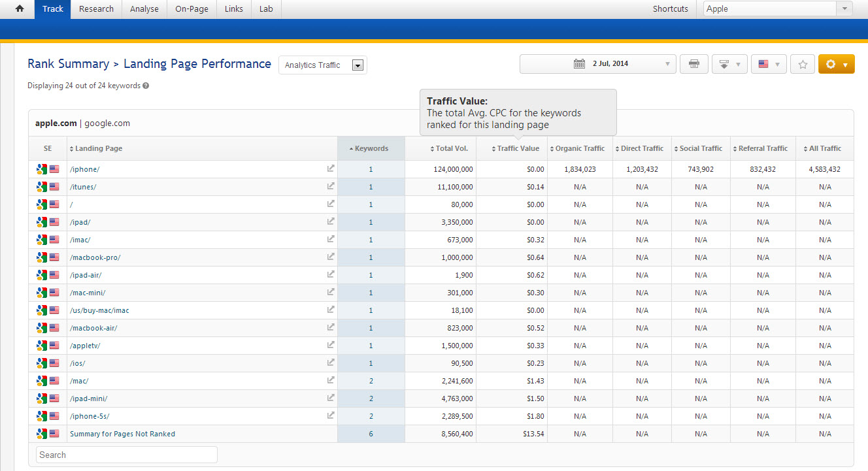Open the Apple project selector dropdown

845,9
